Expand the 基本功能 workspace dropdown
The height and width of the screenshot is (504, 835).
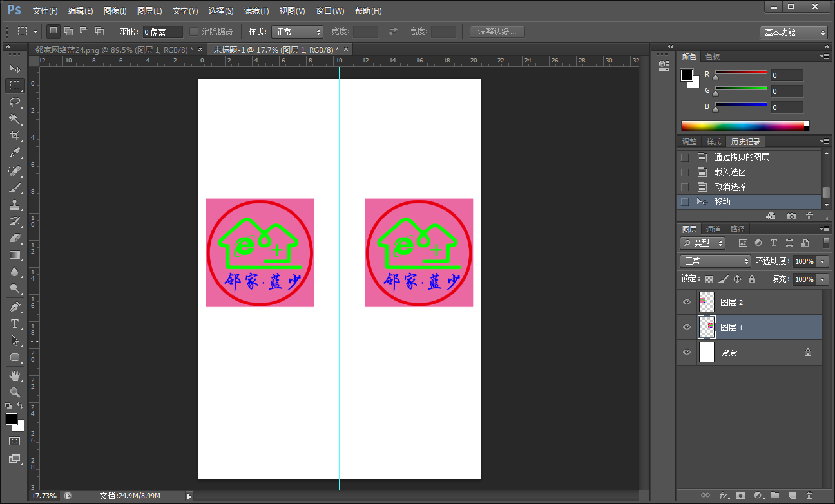[x=793, y=32]
